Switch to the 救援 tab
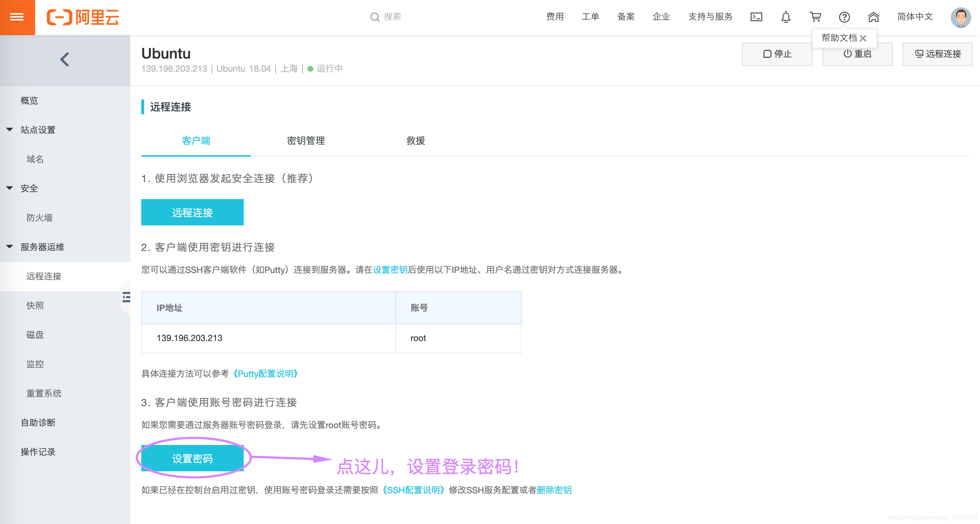This screenshot has width=980, height=524. [415, 141]
